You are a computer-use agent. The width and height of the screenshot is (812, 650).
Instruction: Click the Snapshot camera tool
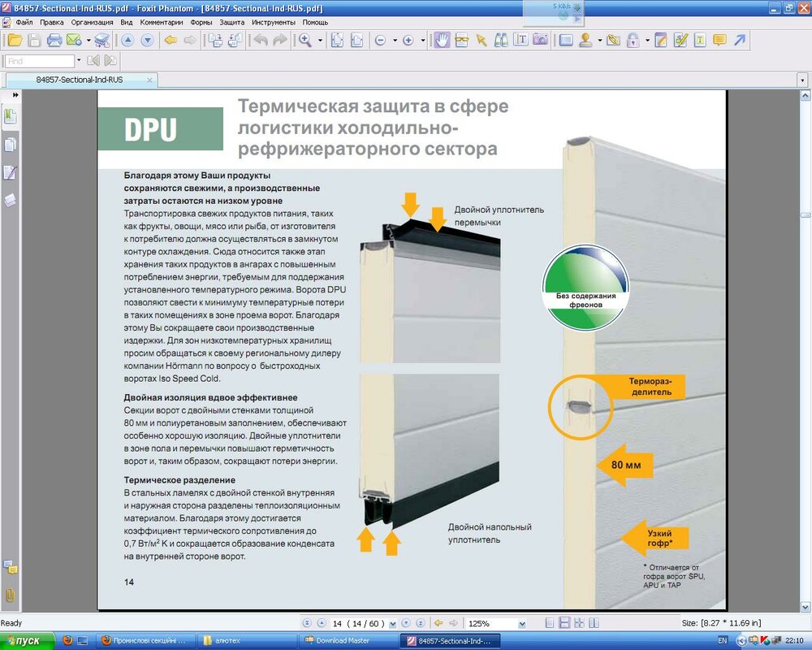[540, 40]
